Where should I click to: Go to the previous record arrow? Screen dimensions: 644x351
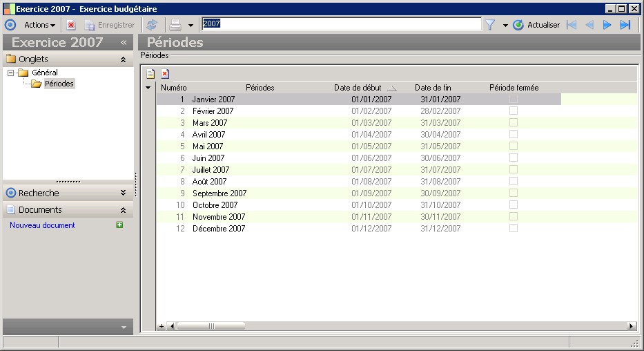tap(589, 25)
